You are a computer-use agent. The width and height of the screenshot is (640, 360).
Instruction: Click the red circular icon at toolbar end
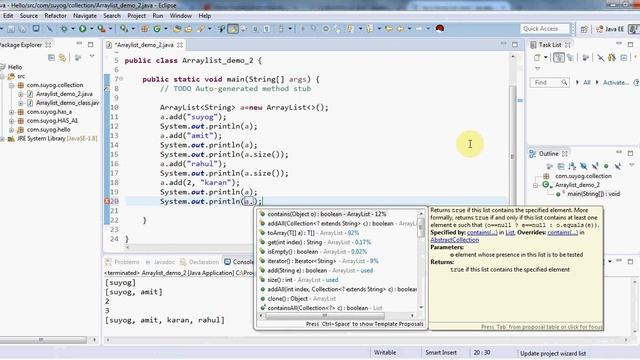(x=440, y=29)
